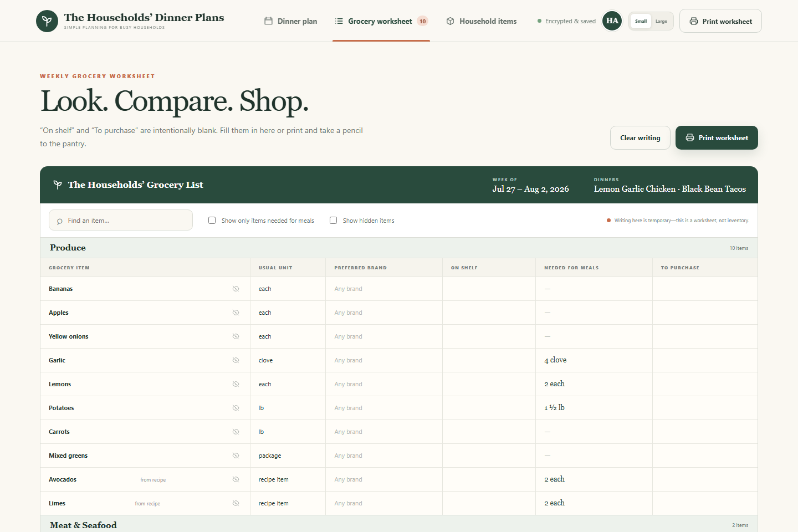798x532 pixels.
Task: Click the sprout logo icon in header
Action: tap(47, 21)
